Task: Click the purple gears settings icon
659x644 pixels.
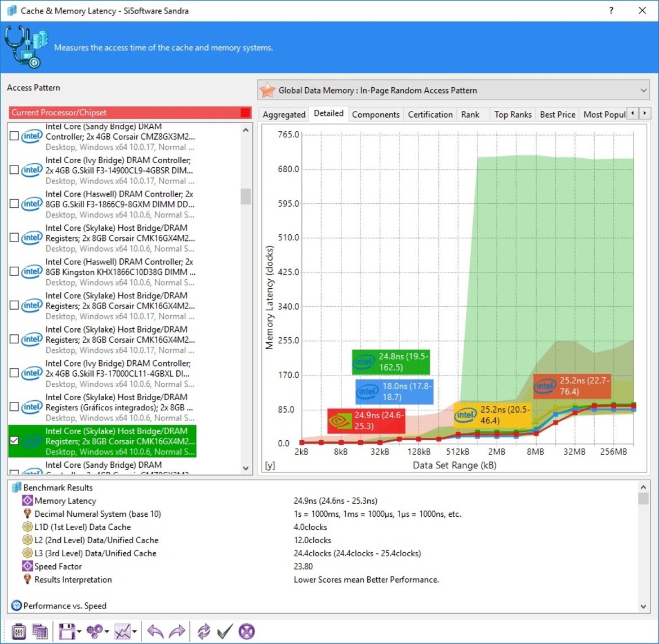Action: pyautogui.click(x=94, y=631)
